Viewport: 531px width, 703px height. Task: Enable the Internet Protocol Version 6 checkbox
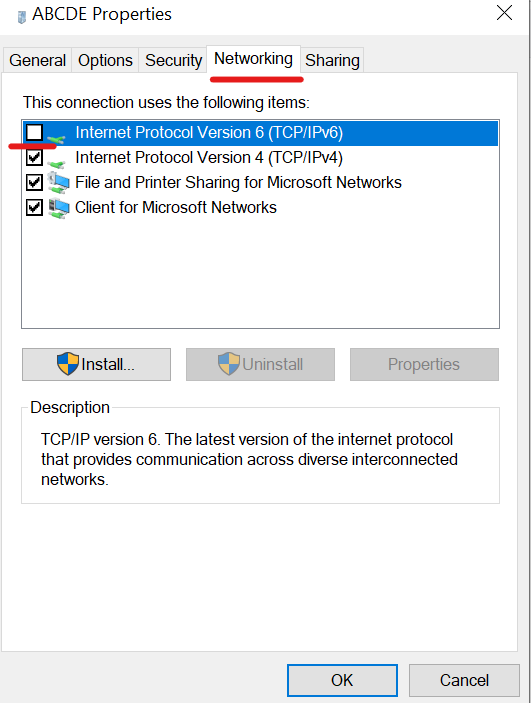(35, 133)
